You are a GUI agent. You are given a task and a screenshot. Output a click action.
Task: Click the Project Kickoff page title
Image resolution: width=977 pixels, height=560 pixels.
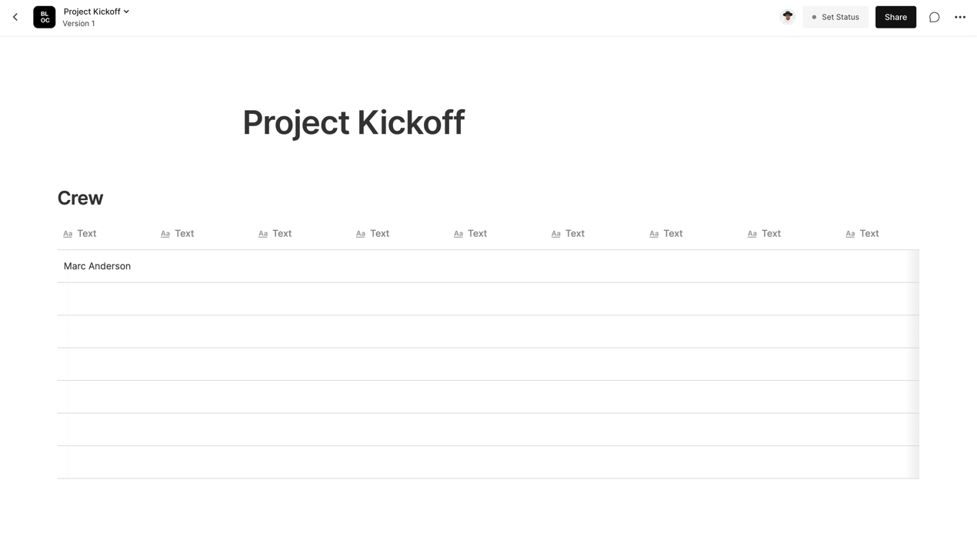click(353, 123)
